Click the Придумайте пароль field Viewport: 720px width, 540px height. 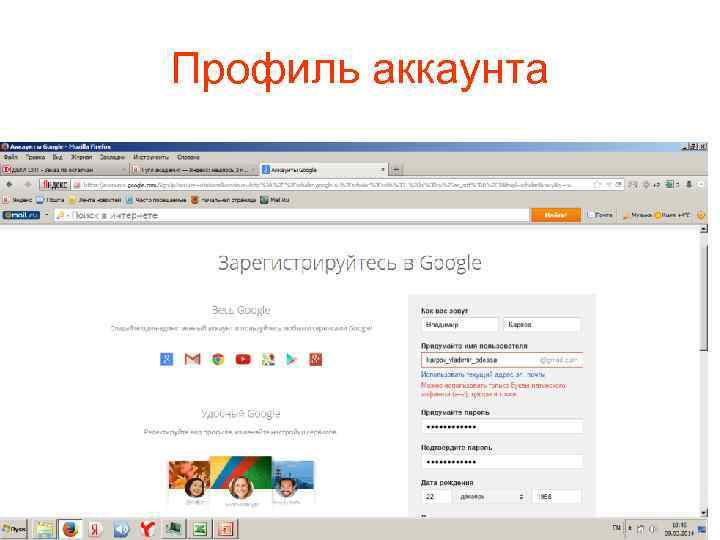pyautogui.click(x=502, y=427)
